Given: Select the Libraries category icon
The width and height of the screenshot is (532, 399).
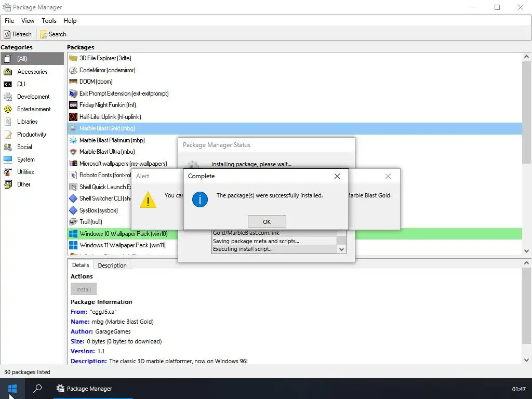Looking at the screenshot, I should click(8, 122).
